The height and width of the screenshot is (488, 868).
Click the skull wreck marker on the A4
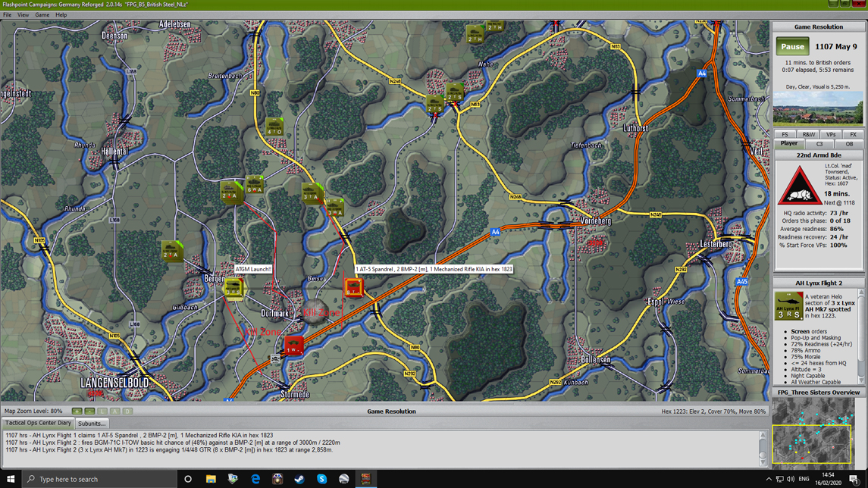click(x=275, y=359)
